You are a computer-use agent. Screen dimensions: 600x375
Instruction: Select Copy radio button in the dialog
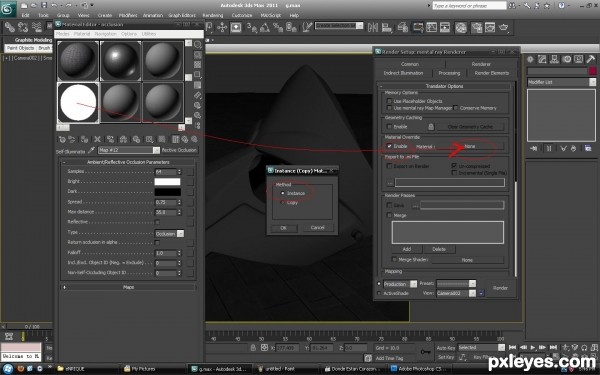click(283, 202)
